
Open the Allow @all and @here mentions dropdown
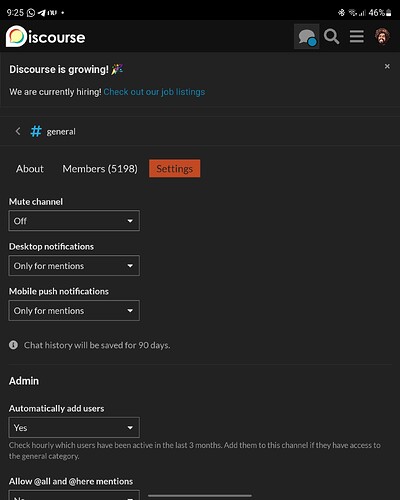(x=74, y=495)
